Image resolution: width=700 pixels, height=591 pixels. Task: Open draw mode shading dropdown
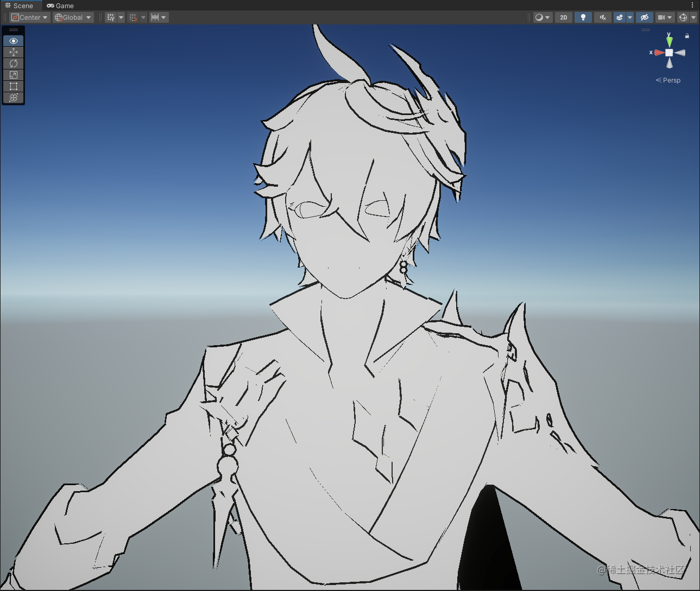(x=543, y=17)
